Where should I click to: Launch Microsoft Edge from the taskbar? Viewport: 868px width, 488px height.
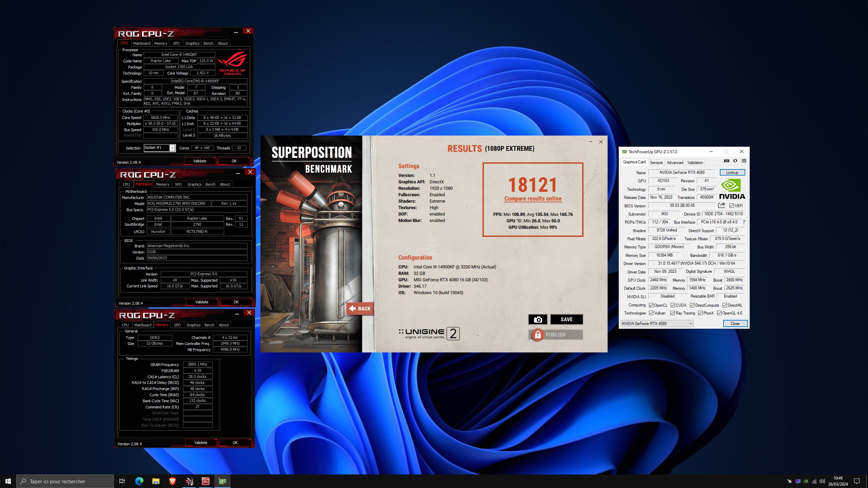click(139, 481)
